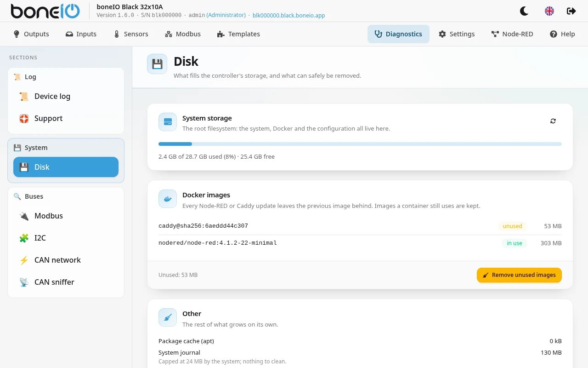
Task: Open the Templates tab
Action: click(x=238, y=34)
